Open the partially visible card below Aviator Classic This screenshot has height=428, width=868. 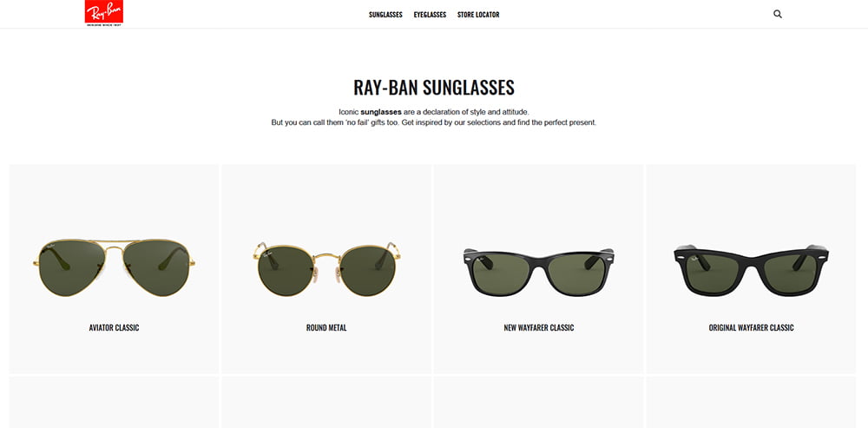tap(114, 403)
